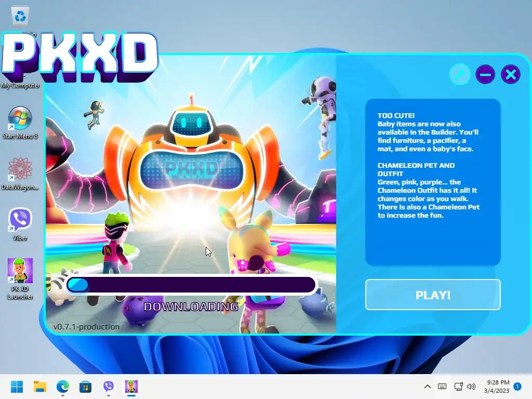Expand the hidden system tray icons chevron
The height and width of the screenshot is (399, 532).
(428, 387)
